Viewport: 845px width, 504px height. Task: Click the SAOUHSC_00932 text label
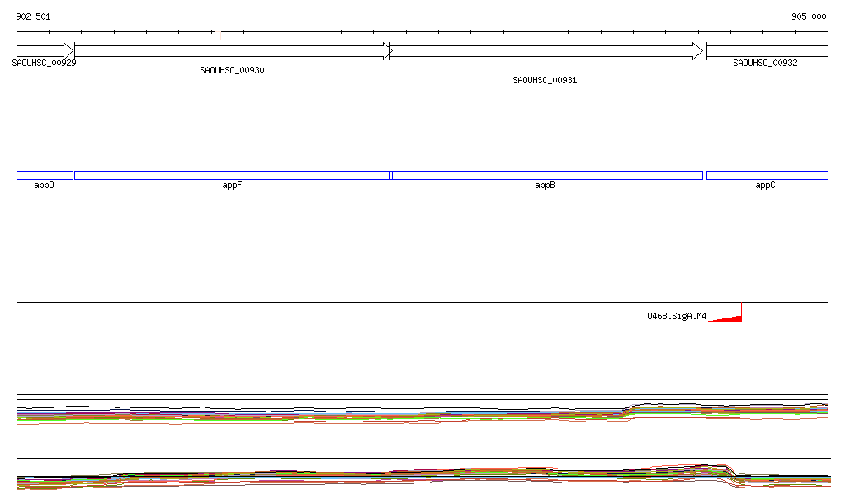pyautogui.click(x=765, y=64)
